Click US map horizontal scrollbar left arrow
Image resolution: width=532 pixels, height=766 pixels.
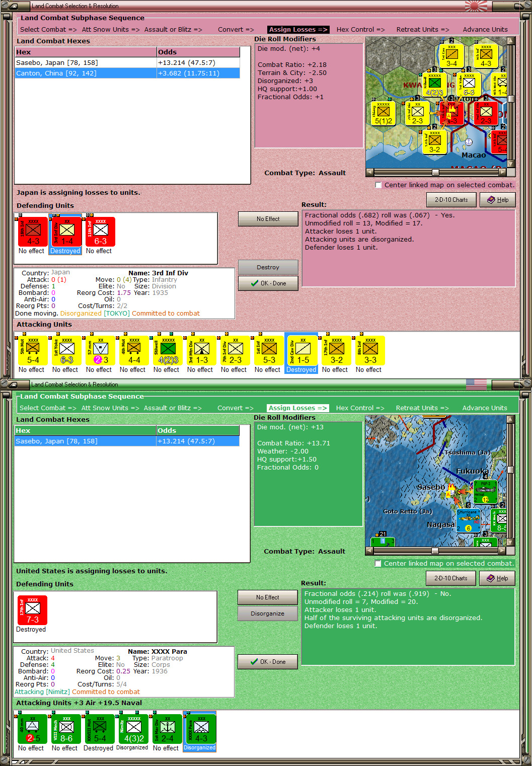[x=369, y=551]
